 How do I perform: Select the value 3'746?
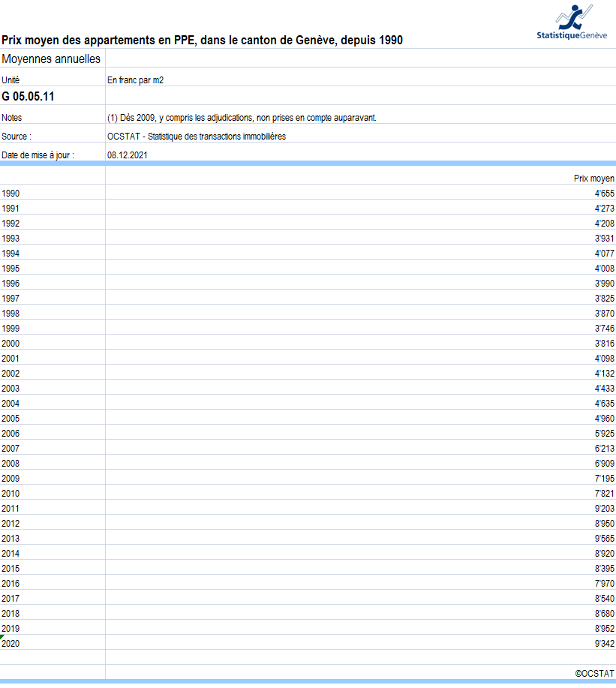pyautogui.click(x=605, y=328)
